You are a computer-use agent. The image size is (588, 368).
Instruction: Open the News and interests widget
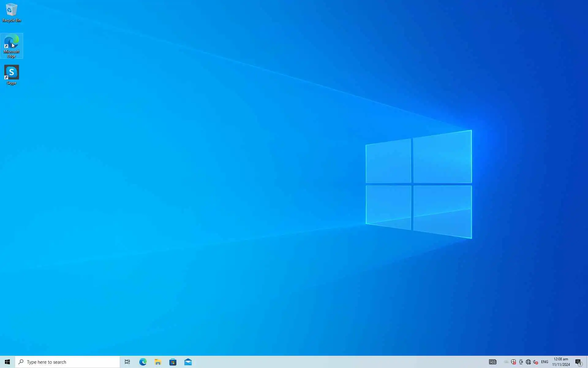coord(492,362)
